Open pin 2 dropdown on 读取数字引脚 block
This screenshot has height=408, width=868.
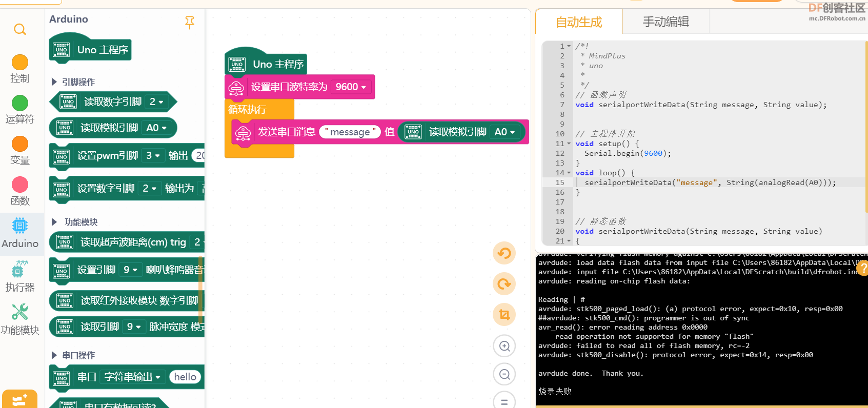[156, 102]
